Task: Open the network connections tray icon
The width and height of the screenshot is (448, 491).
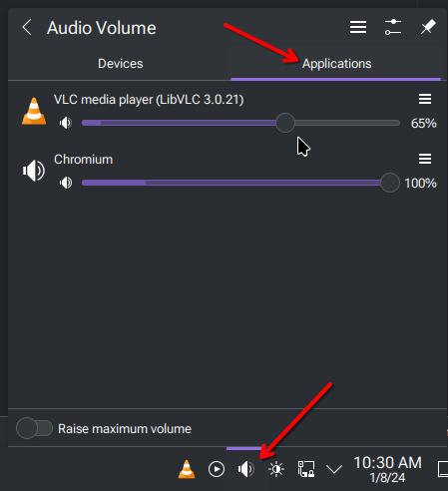Action: 306,469
